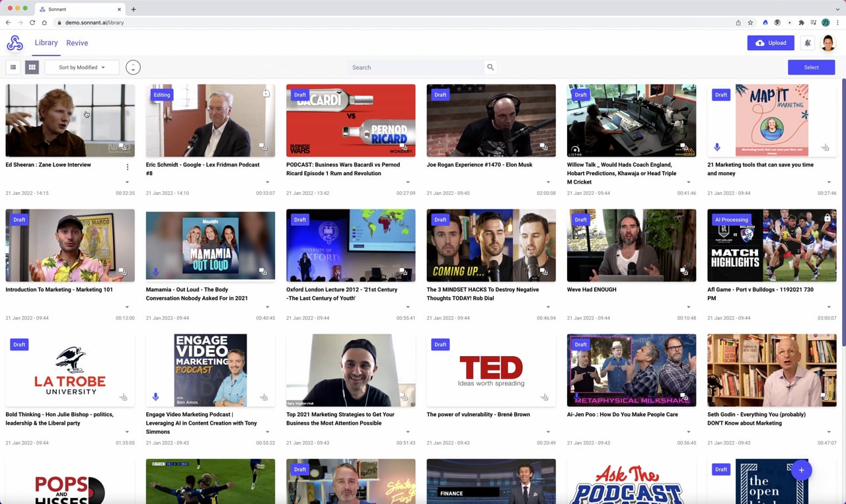Expand details arrow for Business Wars Bacardi card
846x504 pixels.
[x=408, y=182]
